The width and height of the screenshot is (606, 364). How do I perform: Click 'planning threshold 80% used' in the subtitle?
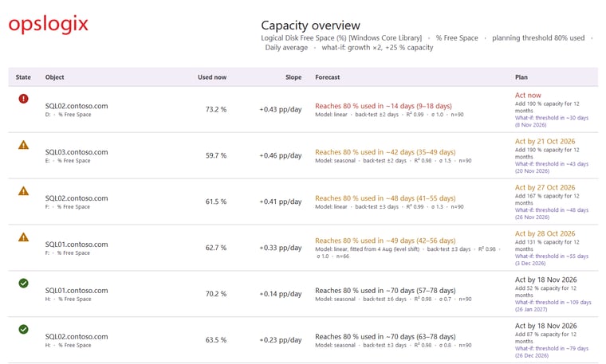(538, 37)
